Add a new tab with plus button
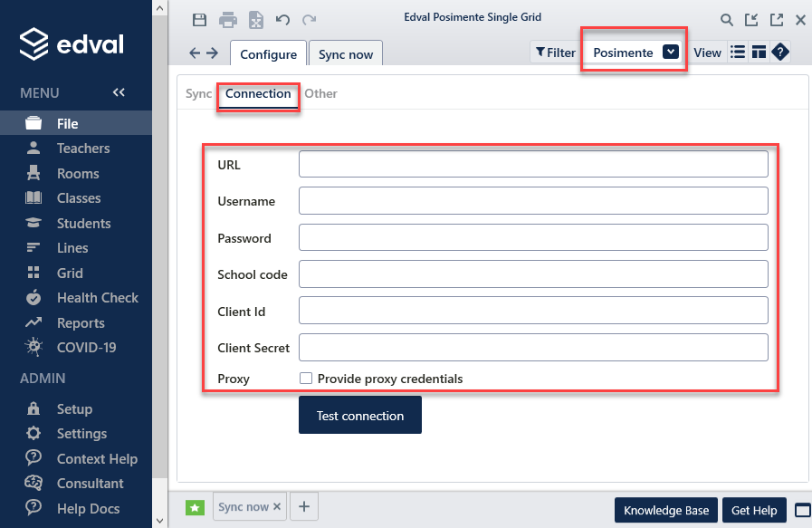The height and width of the screenshot is (528, 812). pyautogui.click(x=304, y=507)
